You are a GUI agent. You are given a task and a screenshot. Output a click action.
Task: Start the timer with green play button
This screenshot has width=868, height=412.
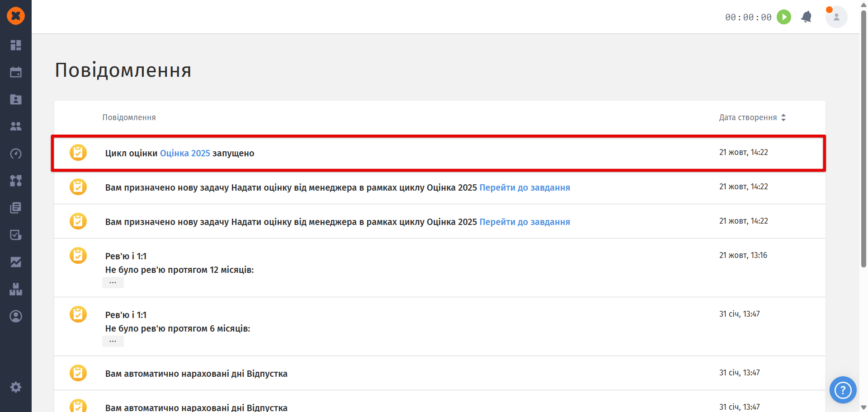pyautogui.click(x=784, y=17)
